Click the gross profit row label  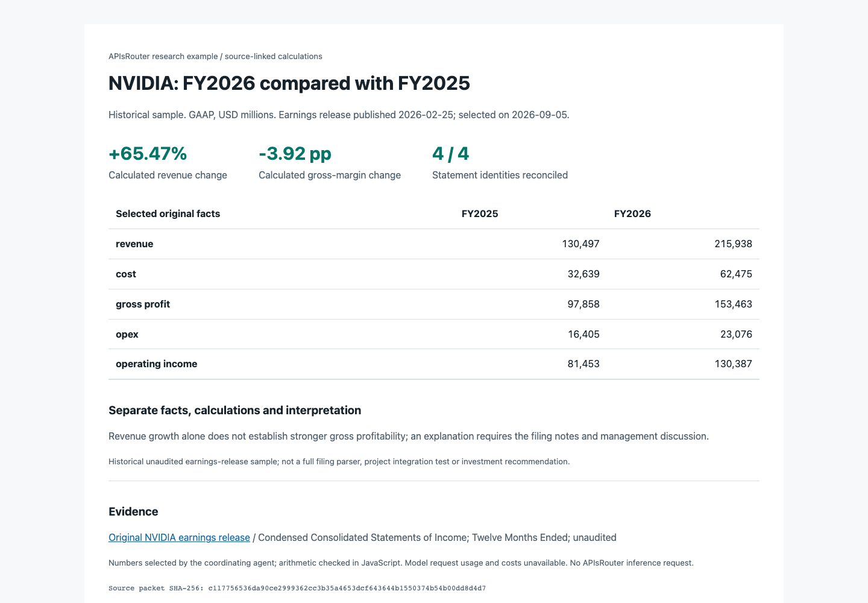click(x=143, y=304)
